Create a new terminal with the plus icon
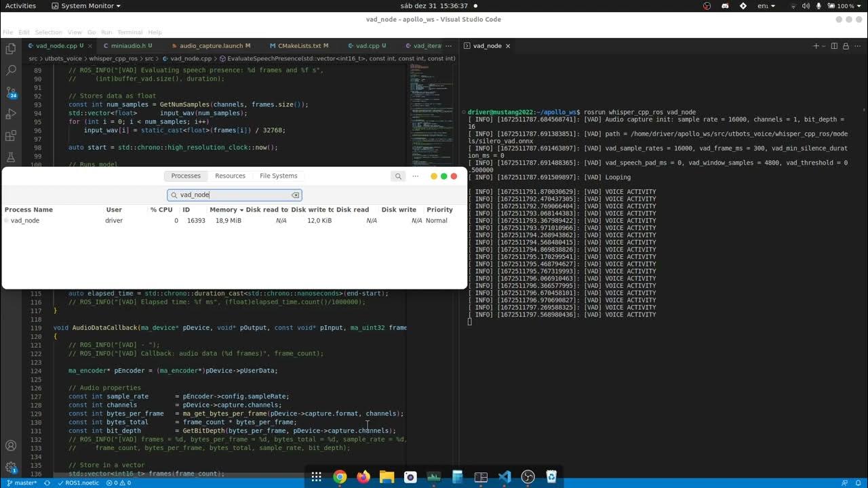 click(x=816, y=46)
